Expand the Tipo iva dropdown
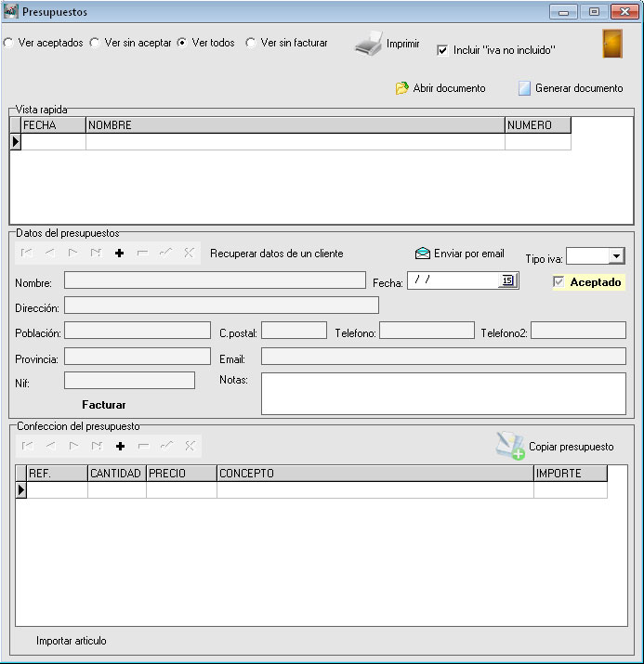The image size is (644, 664). click(616, 257)
